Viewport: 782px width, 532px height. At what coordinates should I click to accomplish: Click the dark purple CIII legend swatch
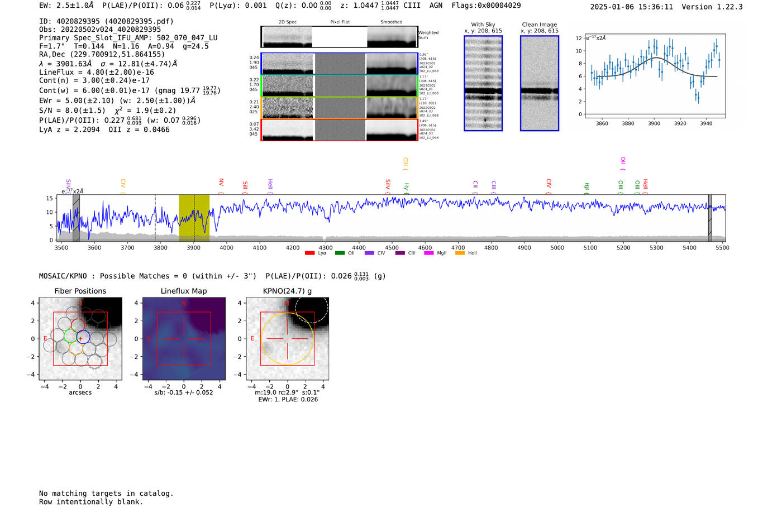[x=400, y=253]
